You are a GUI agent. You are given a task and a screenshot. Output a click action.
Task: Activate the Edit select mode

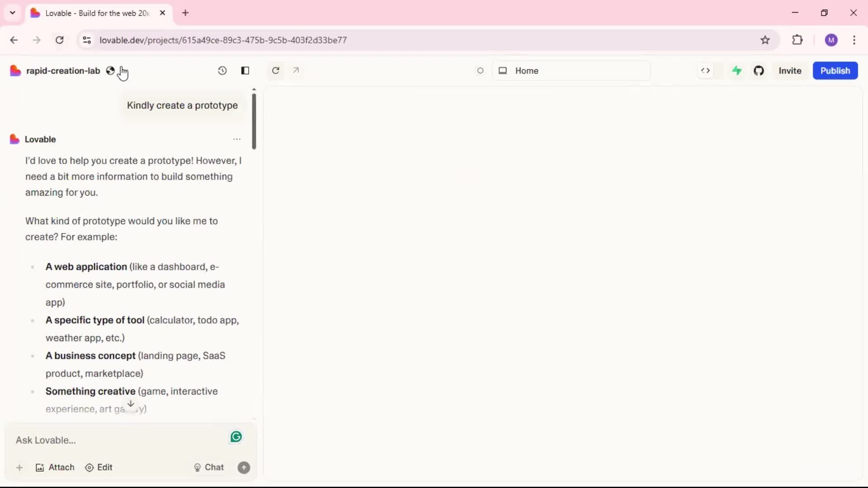pos(99,468)
